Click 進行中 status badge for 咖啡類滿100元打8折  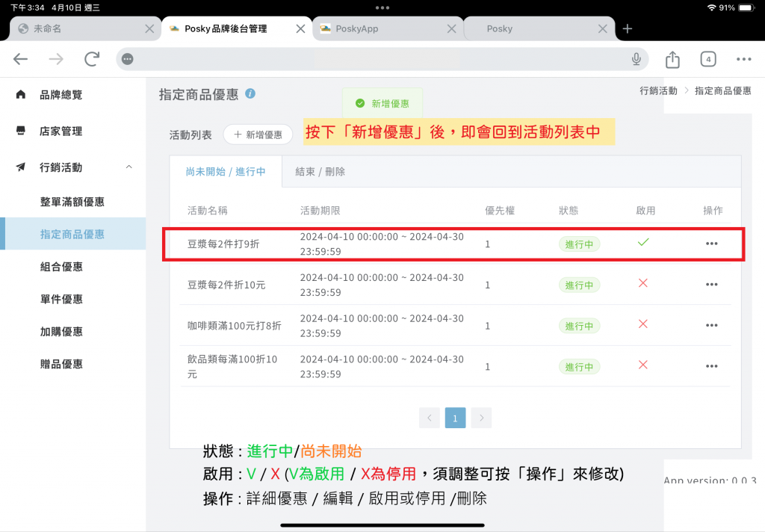579,326
